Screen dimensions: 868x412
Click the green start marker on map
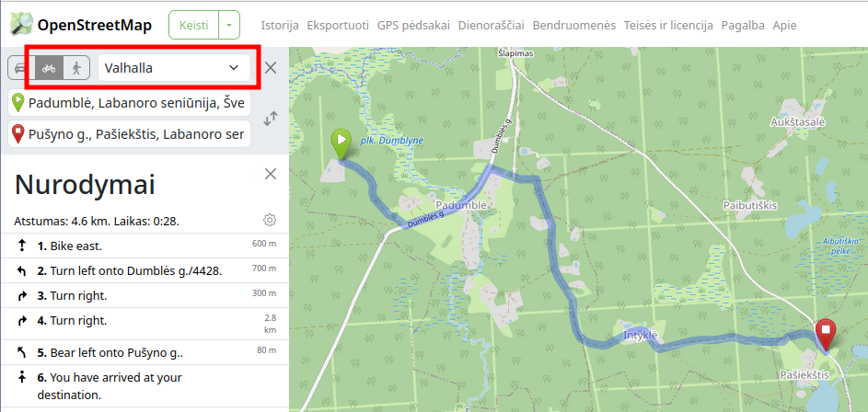point(341,143)
